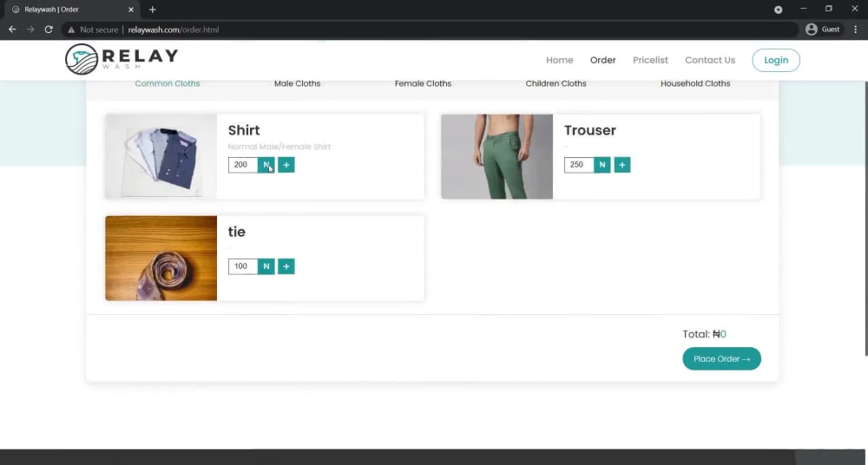Click the plus button for tie
This screenshot has width=868, height=465.
pyautogui.click(x=286, y=266)
